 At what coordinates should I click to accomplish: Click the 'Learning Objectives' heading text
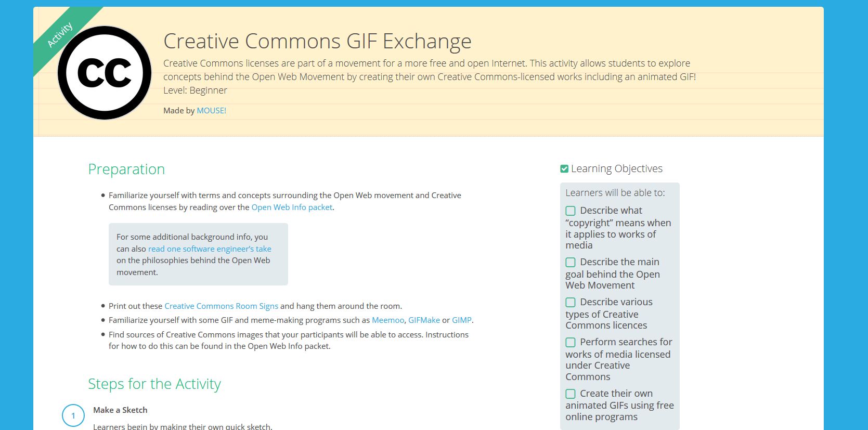(x=617, y=168)
